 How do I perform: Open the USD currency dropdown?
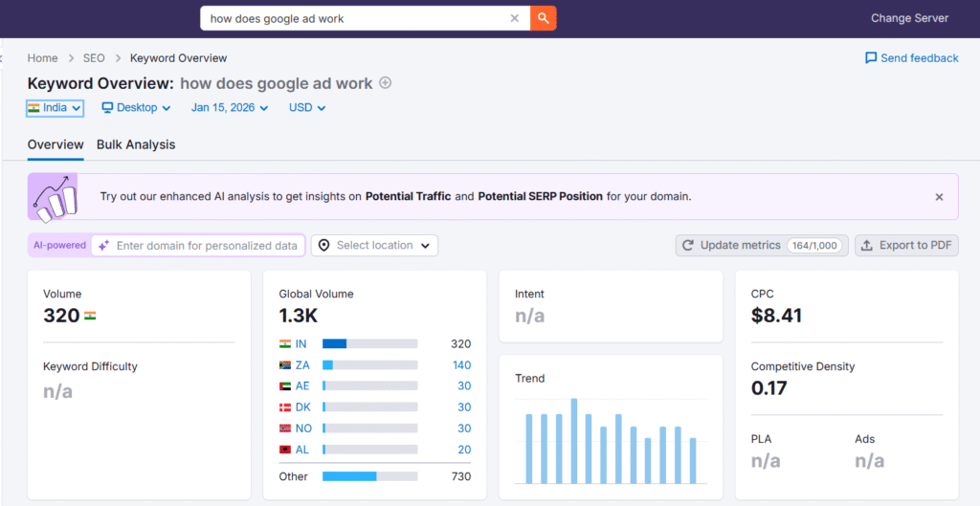click(307, 107)
